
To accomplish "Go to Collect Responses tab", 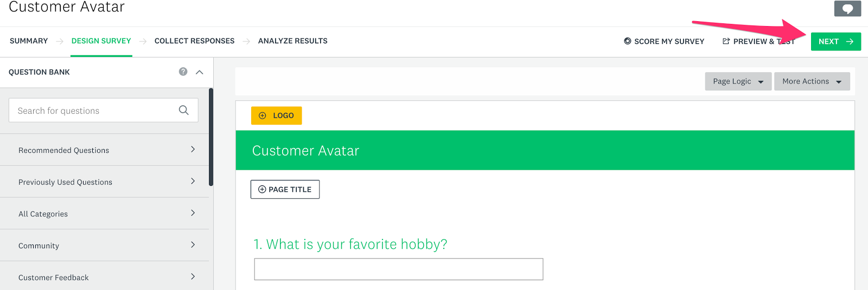I will (x=194, y=41).
